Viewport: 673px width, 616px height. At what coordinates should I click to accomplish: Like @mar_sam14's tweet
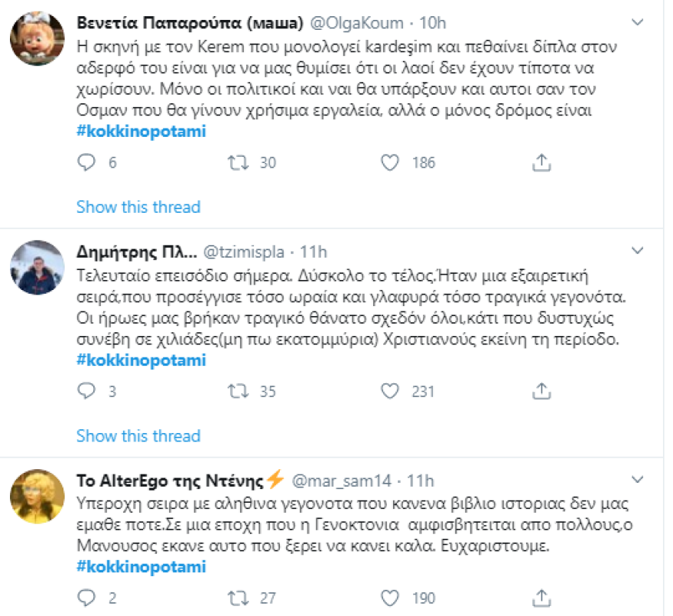(x=389, y=598)
